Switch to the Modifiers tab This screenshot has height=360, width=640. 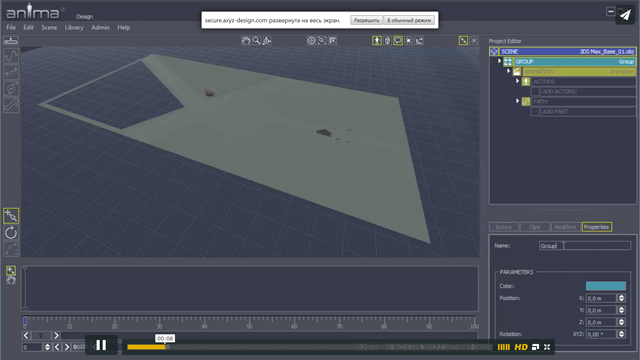[566, 227]
